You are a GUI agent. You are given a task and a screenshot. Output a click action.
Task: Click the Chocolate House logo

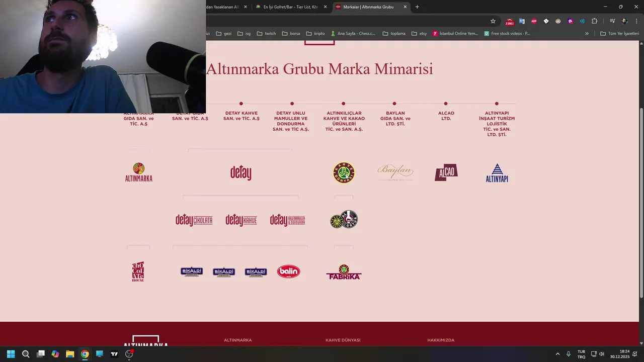pyautogui.click(x=138, y=271)
